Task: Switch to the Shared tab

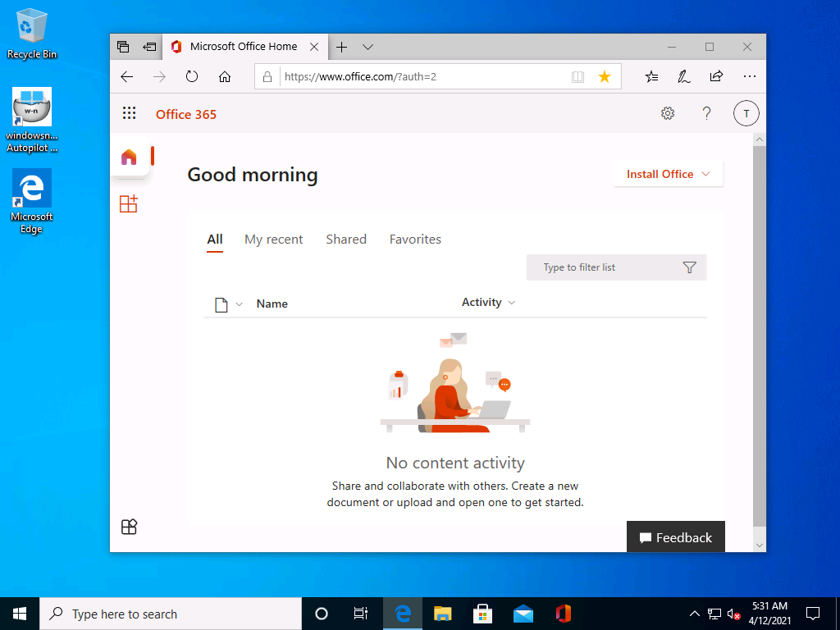Action: coord(346,240)
